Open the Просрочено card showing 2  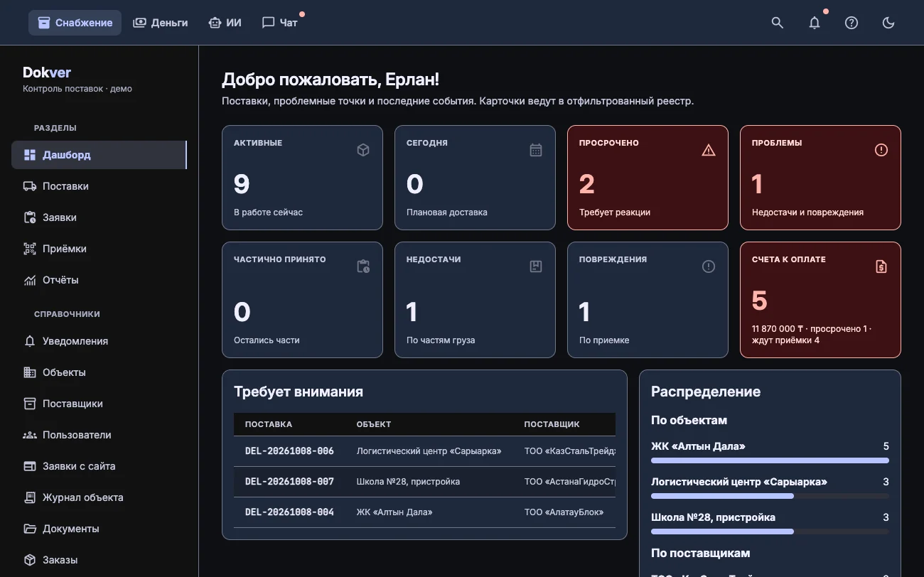click(x=648, y=178)
